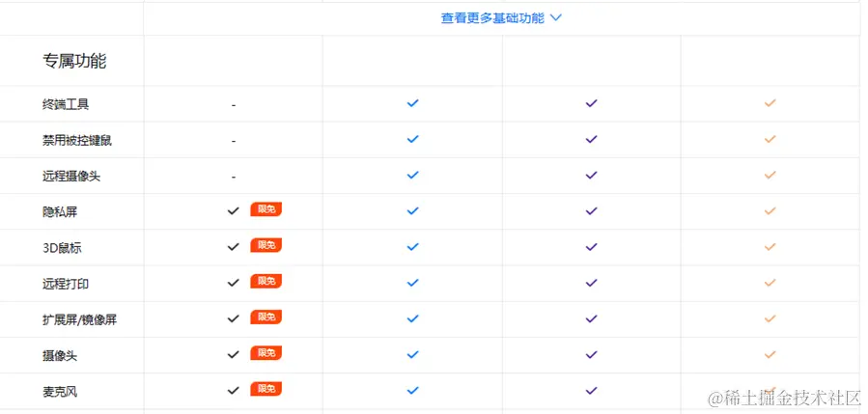Select the 扩展屏/镜像屏 feature label

point(80,320)
